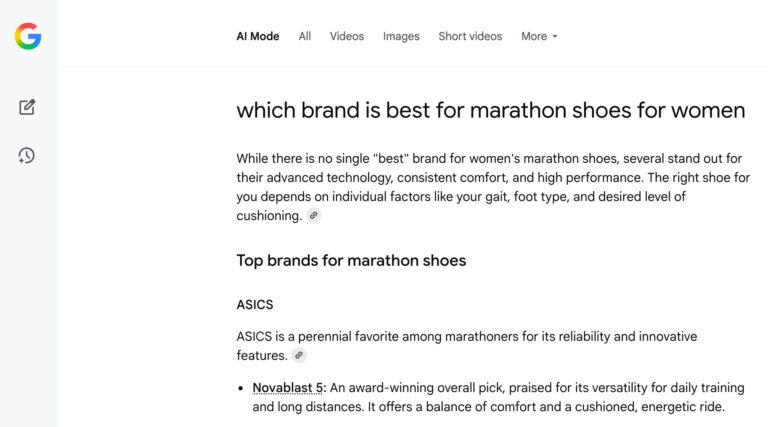The height and width of the screenshot is (427, 768).
Task: Click the marathon shoes query heading
Action: coord(490,110)
